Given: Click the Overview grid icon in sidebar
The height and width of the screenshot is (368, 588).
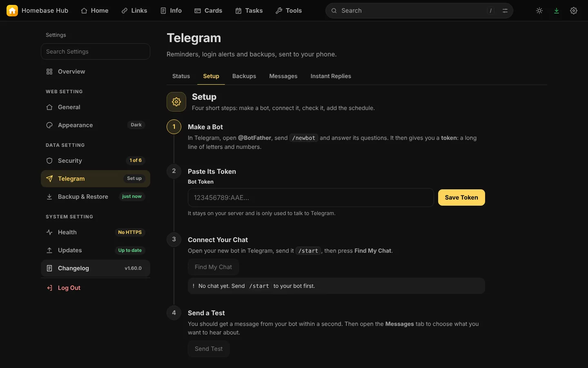Looking at the screenshot, I should click(x=49, y=72).
